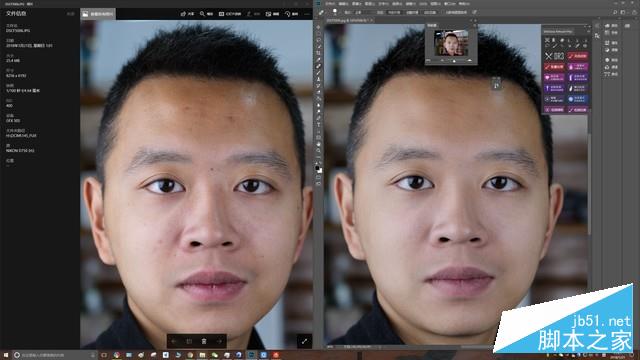
Task: Select the Move tool in Photoshop
Action: (x=319, y=27)
